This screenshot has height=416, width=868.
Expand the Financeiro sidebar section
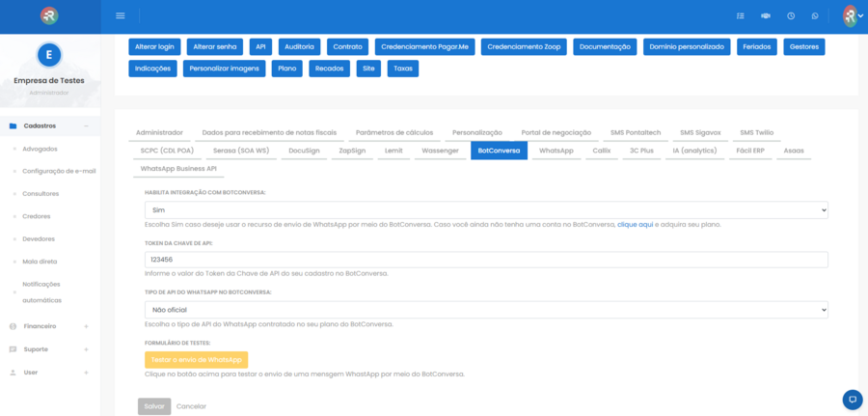tap(50, 326)
